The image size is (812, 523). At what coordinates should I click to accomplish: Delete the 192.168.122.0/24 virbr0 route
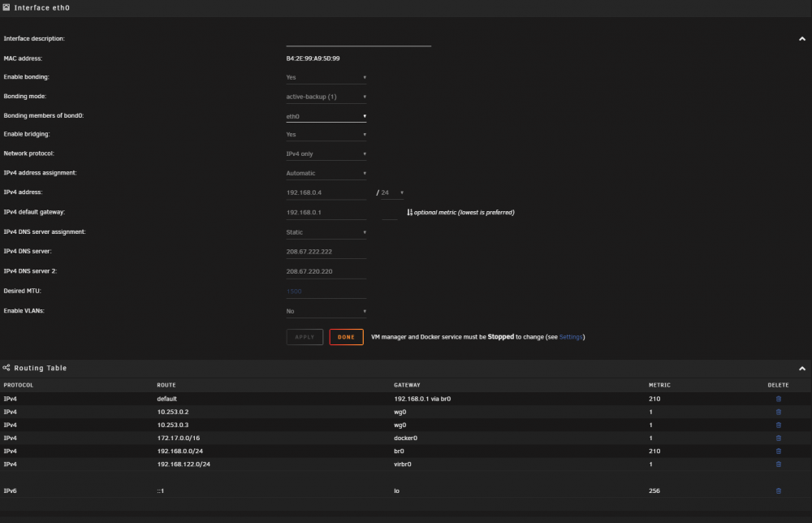[779, 464]
